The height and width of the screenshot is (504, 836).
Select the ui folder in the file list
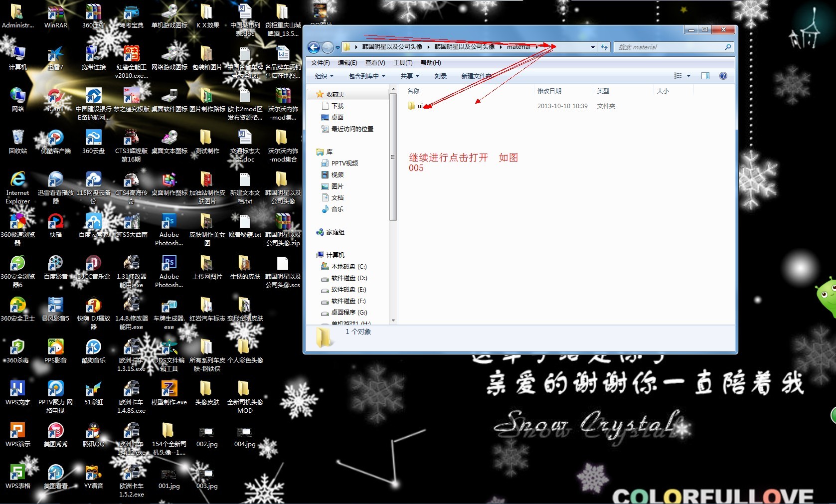tap(416, 106)
